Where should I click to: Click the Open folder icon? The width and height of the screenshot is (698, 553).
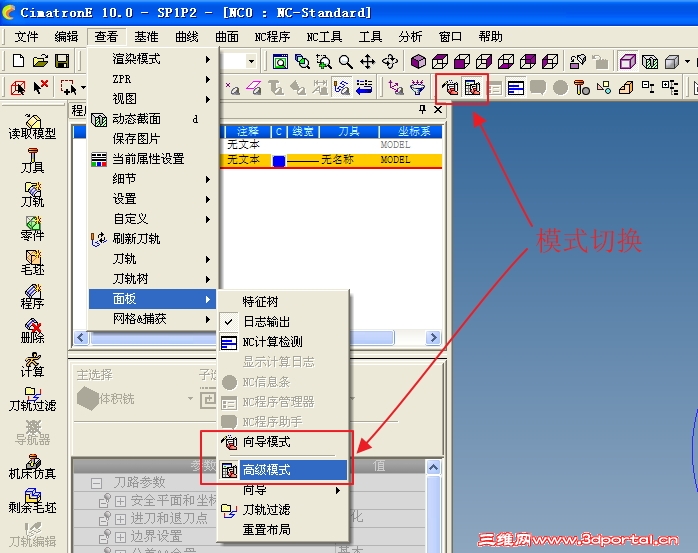tap(40, 61)
